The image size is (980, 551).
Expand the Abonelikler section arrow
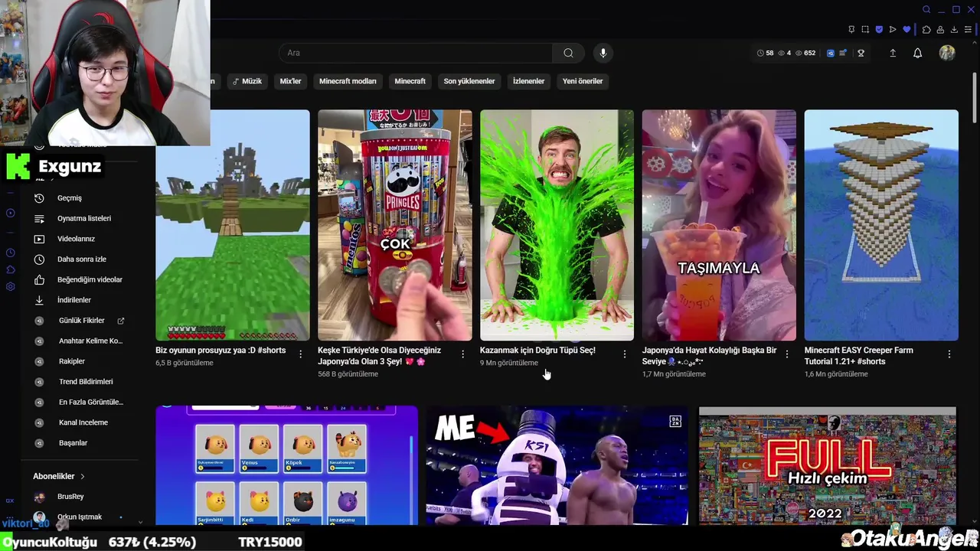(x=82, y=476)
